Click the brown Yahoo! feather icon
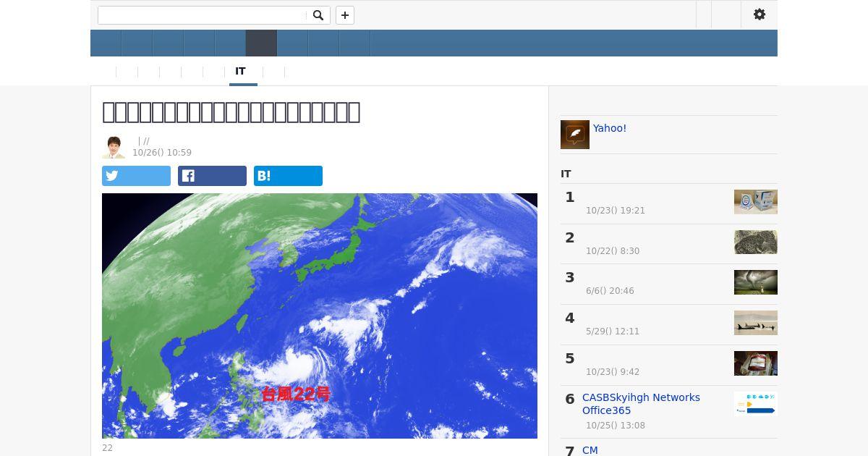Screen dimensions: 868x456 click(575, 135)
